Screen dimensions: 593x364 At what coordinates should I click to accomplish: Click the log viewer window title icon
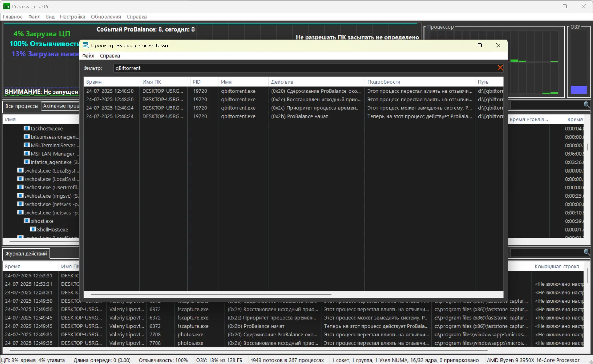(86, 45)
